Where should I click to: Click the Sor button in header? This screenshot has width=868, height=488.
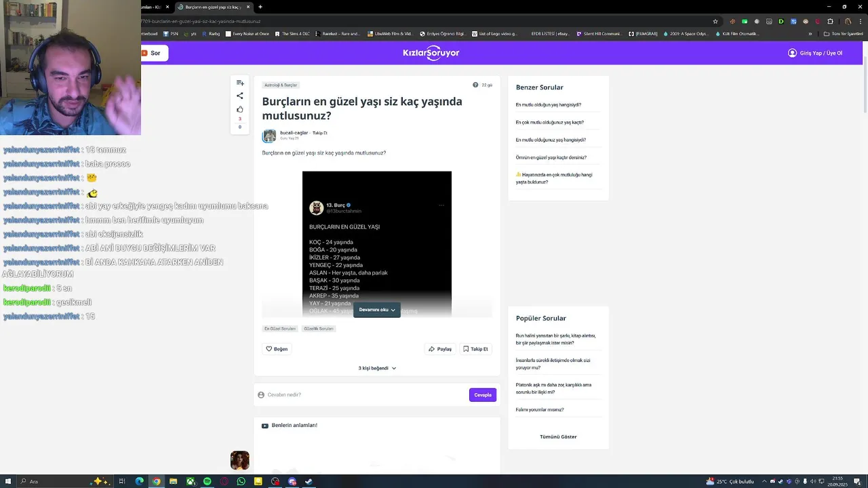coord(155,53)
